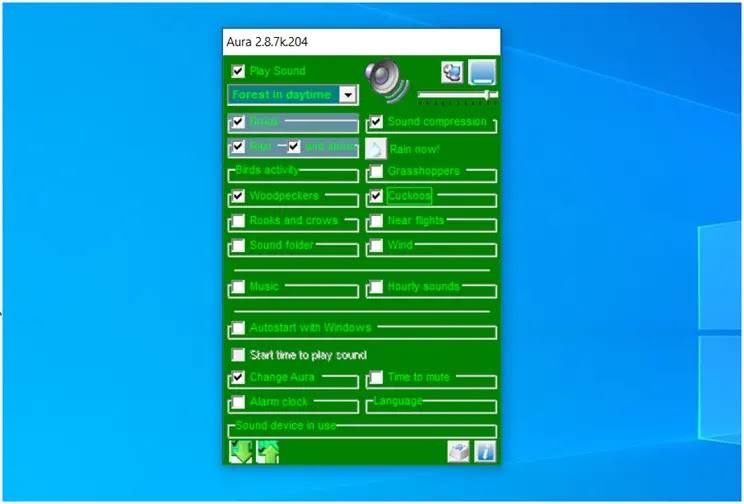Check the Sound folder option

[238, 245]
